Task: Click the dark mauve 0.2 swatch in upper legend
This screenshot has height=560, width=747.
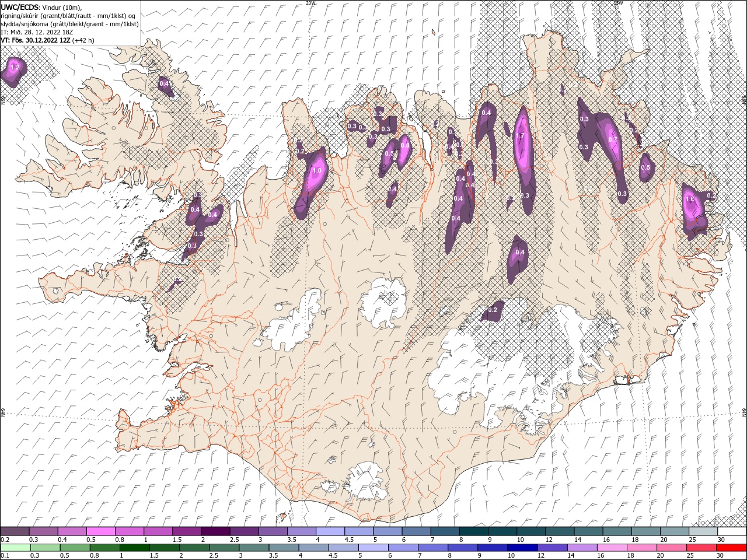Action: click(15, 531)
